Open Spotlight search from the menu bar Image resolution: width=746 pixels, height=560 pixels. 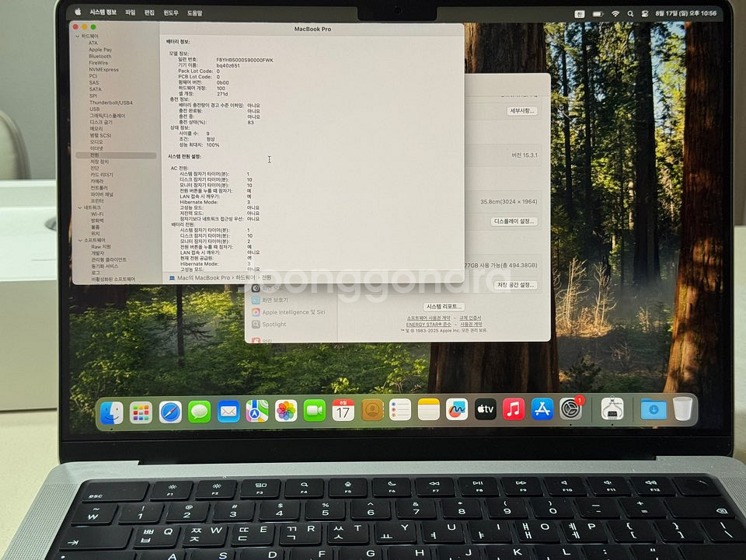[x=630, y=14]
